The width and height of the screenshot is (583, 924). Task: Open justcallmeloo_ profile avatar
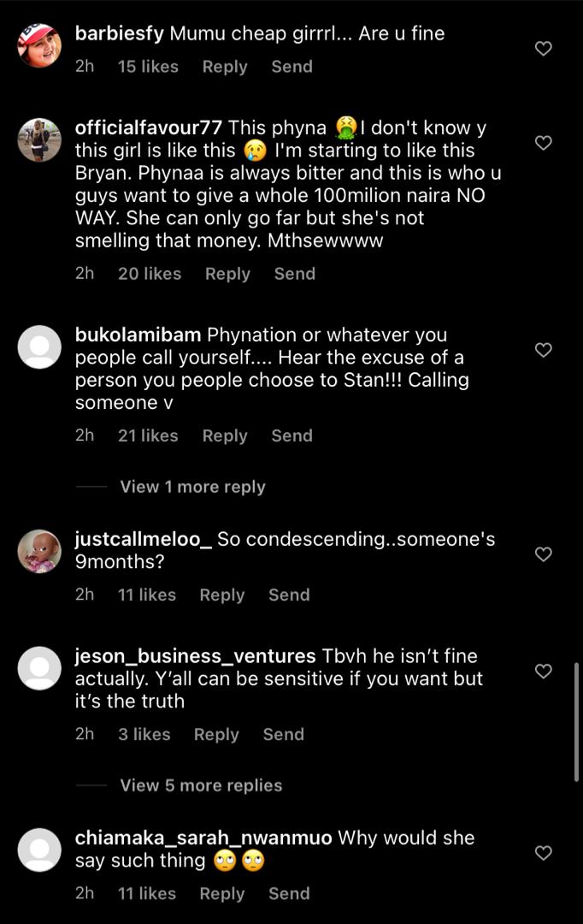point(39,551)
